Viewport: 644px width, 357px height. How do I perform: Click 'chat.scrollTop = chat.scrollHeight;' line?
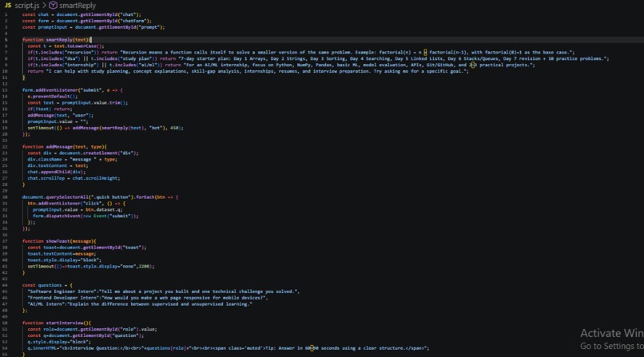pyautogui.click(x=74, y=178)
